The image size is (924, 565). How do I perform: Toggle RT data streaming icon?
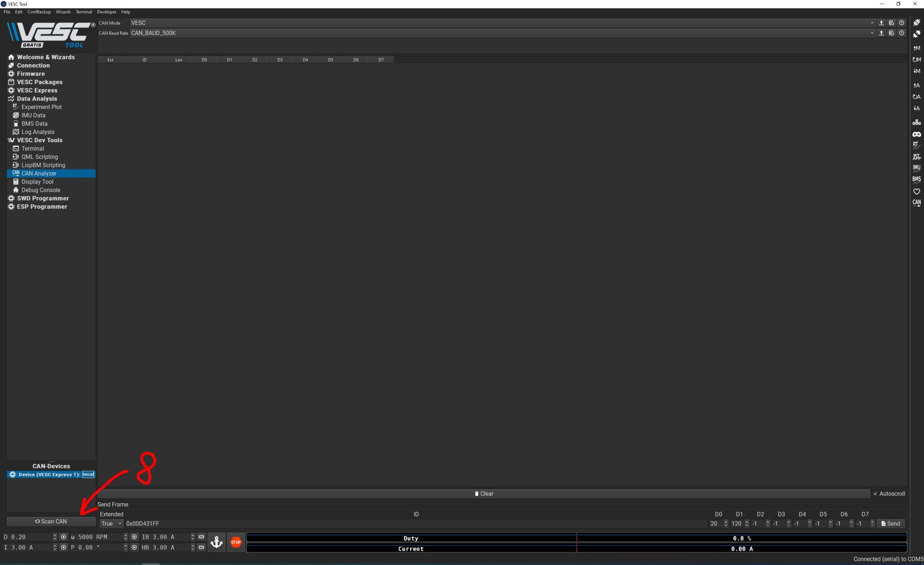click(917, 145)
